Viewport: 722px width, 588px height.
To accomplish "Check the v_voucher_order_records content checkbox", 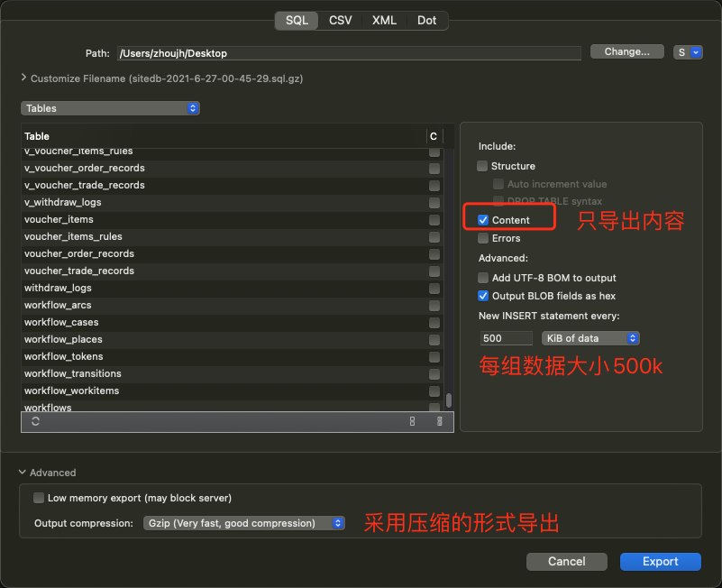I will click(434, 169).
